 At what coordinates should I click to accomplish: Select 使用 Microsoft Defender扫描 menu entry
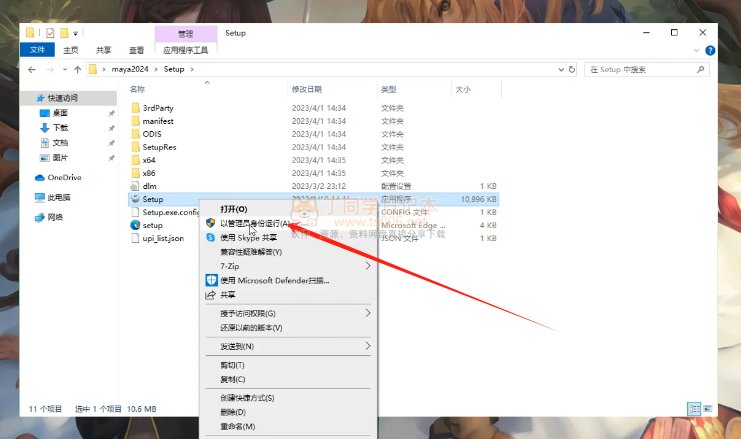[274, 280]
